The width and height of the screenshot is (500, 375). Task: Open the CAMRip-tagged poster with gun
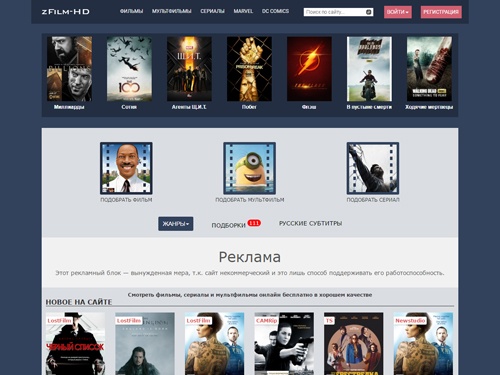(284, 344)
